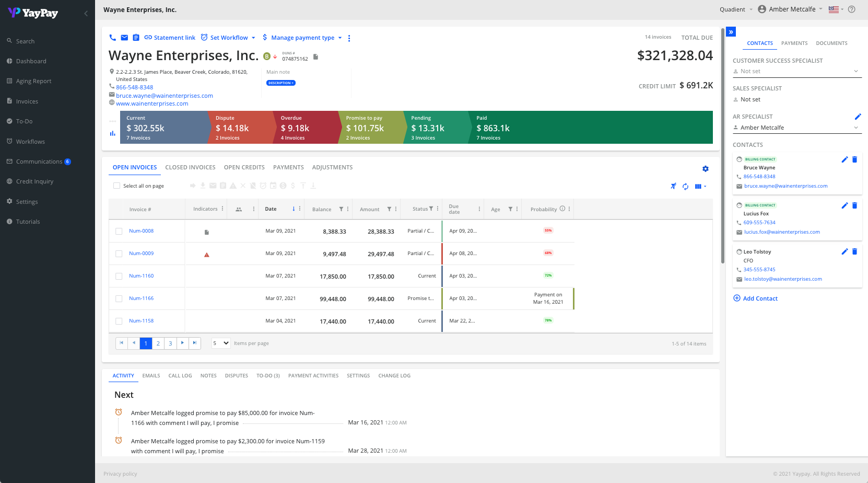Viewport: 868px width, 483px height.
Task: Click the email envelope icon in header toolbar
Action: 124,38
